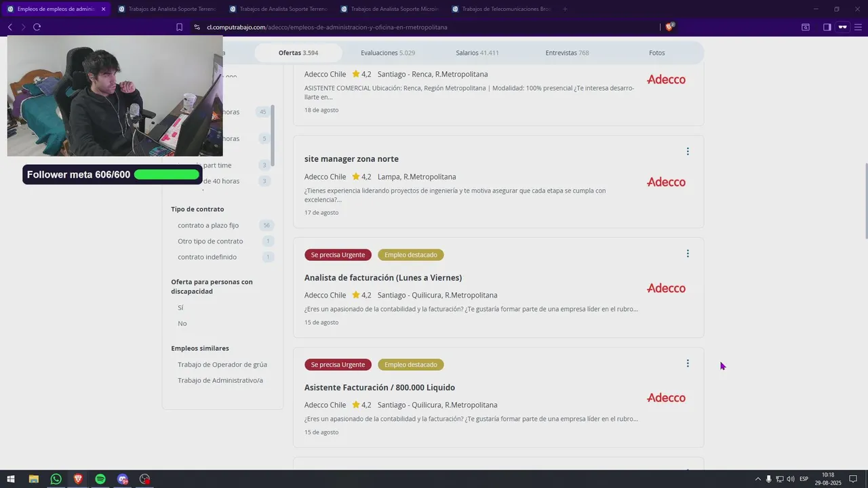
Task: Open the Windows Start menu
Action: coord(11,479)
